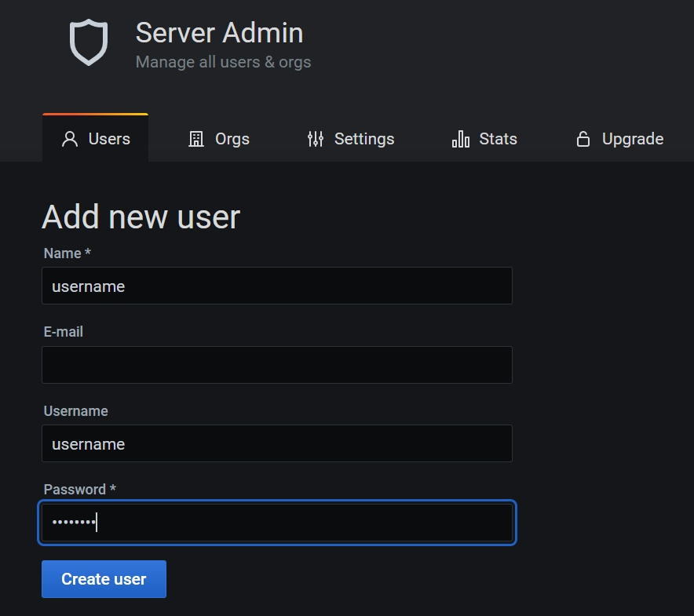The width and height of the screenshot is (694, 616).
Task: Click the 'Password *' field label
Action: point(79,490)
